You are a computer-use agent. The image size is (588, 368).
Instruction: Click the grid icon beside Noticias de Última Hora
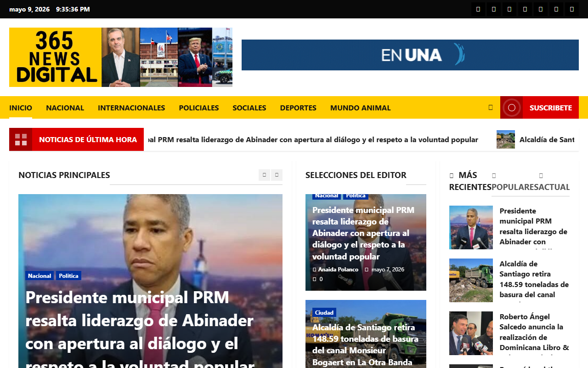point(21,139)
